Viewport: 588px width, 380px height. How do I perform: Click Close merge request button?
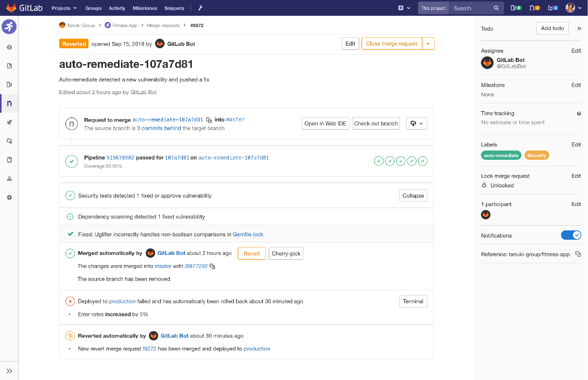391,44
